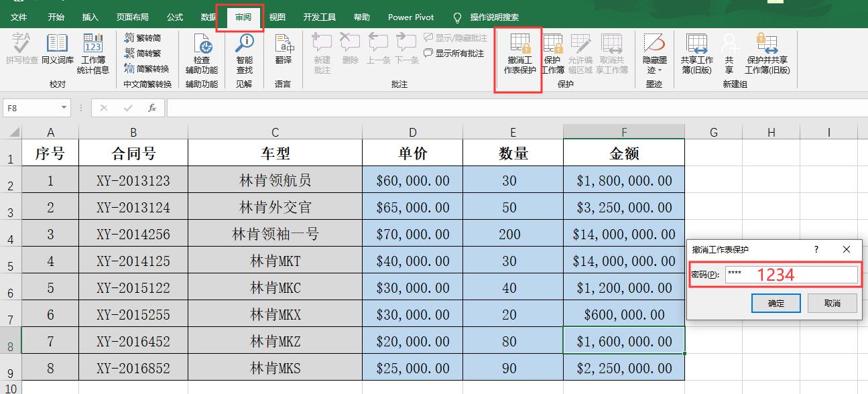868x394 pixels.
Task: Dismiss the dialog via 取消 button
Action: [832, 303]
